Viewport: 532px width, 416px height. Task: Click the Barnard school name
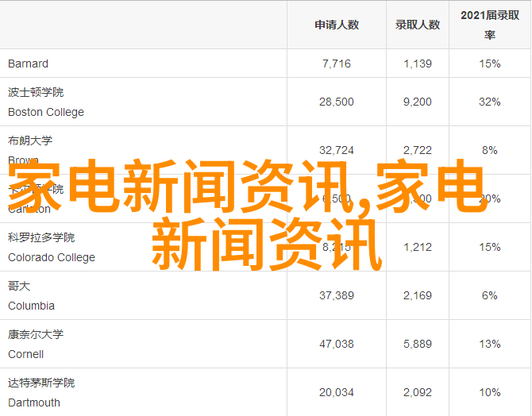[x=28, y=64]
